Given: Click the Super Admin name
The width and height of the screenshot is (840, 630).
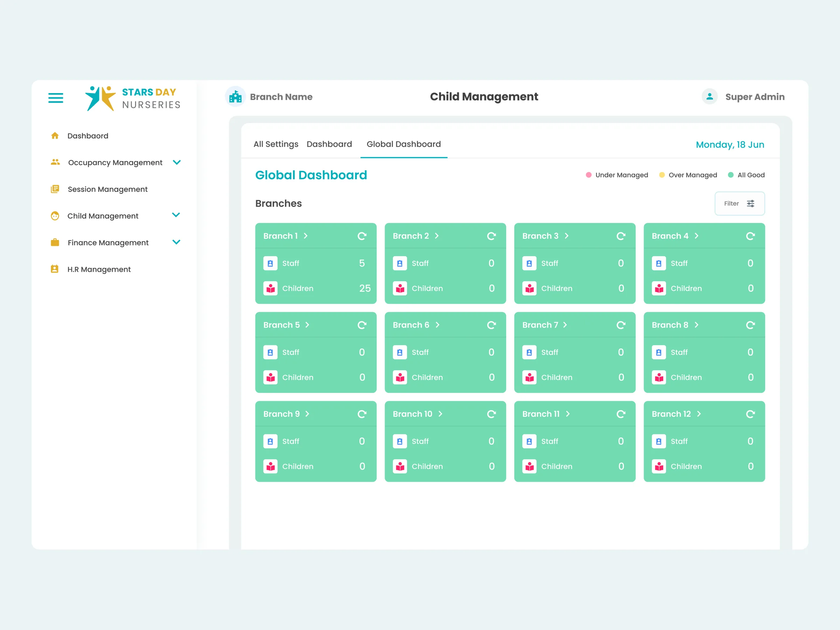Looking at the screenshot, I should [755, 97].
